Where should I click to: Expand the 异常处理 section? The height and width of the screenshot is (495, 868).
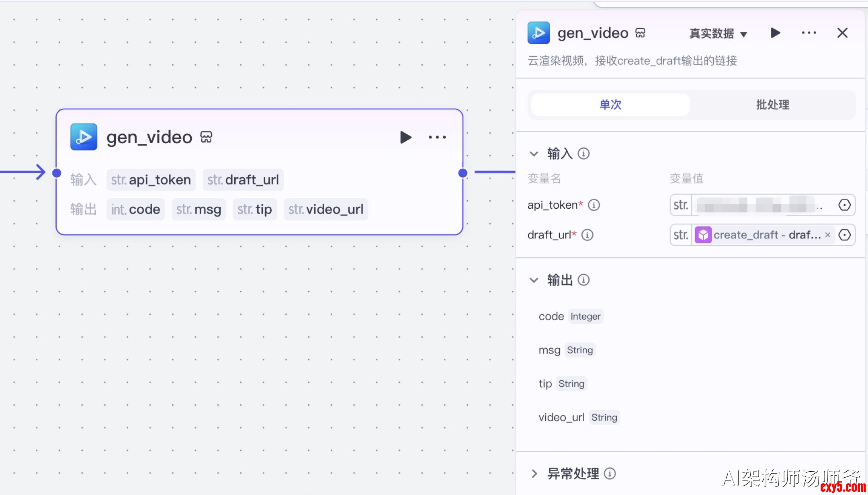point(534,474)
